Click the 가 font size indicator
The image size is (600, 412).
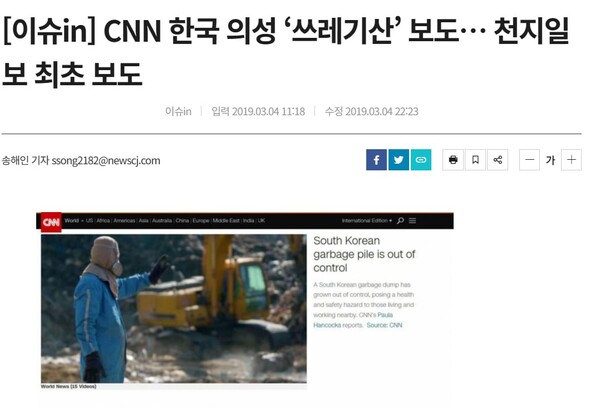click(x=551, y=160)
